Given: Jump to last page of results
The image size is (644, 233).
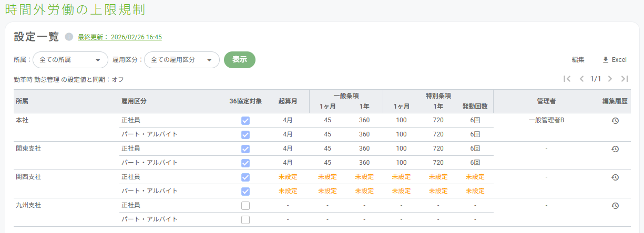Looking at the screenshot, I should coord(625,79).
